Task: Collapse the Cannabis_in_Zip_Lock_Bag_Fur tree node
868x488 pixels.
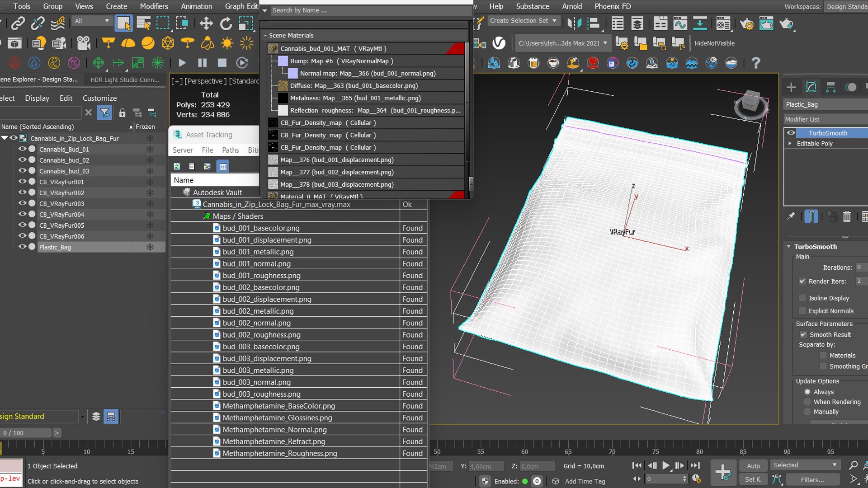Action: tap(5, 138)
